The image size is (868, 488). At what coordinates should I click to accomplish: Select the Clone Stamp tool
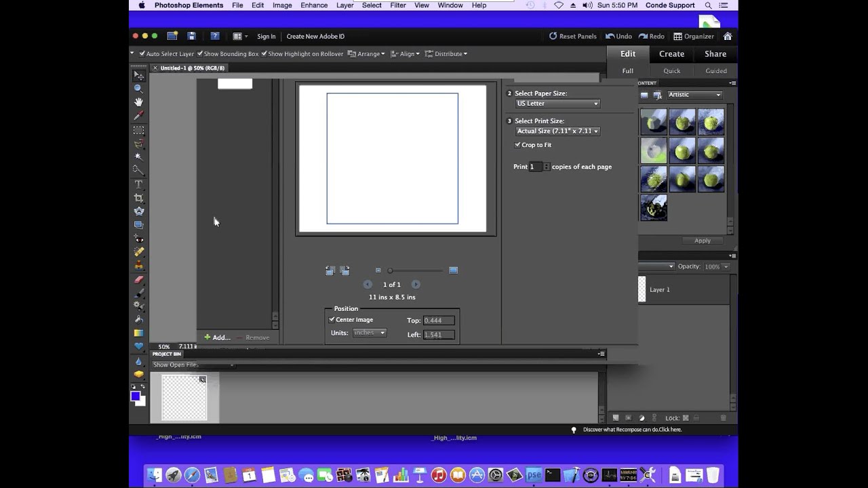pyautogui.click(x=138, y=266)
